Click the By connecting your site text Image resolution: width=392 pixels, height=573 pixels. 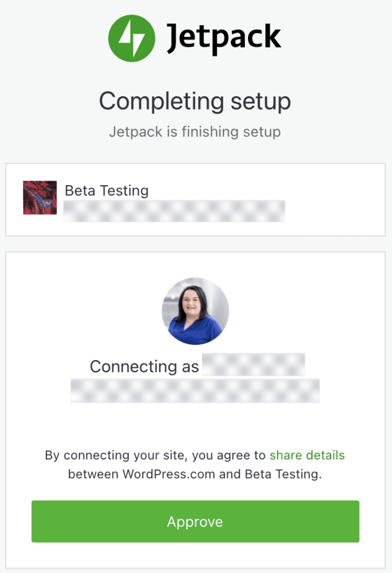pyautogui.click(x=117, y=455)
